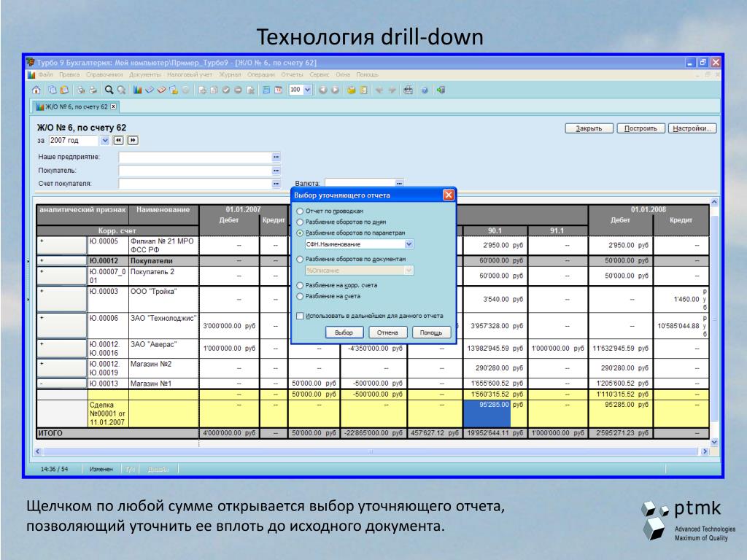The width and height of the screenshot is (747, 560).
Task: Open the Отчеты menu
Action: coord(292,75)
